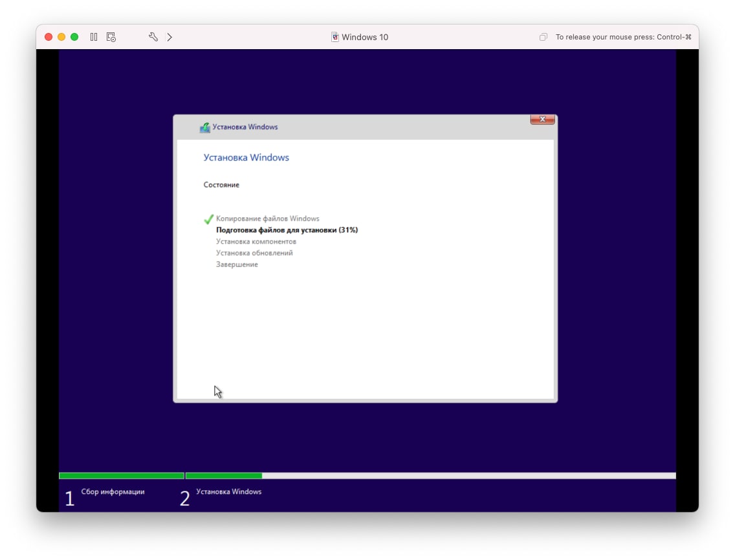Close the Установка Windows dialog
The image size is (735, 560).
pos(542,120)
